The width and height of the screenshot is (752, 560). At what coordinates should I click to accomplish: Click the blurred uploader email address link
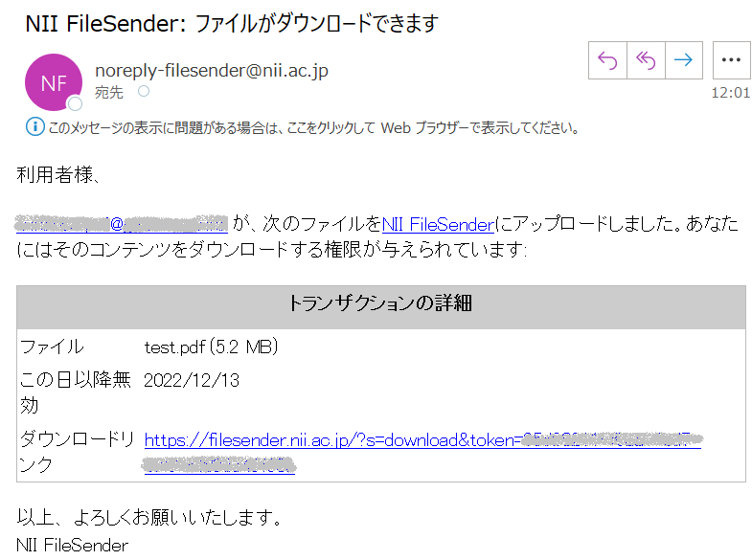click(122, 225)
